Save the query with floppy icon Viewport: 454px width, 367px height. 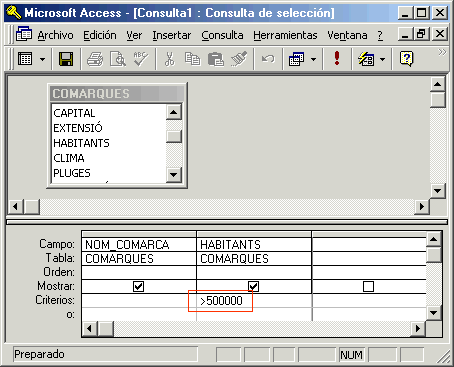click(66, 59)
